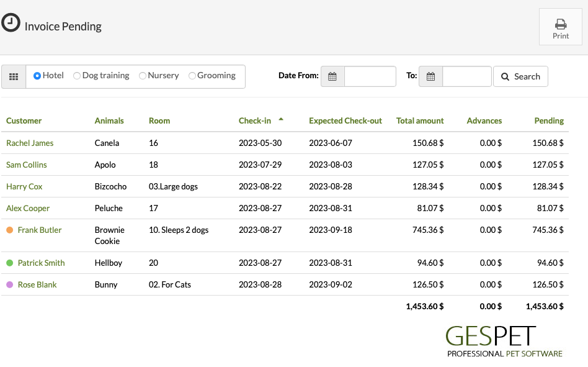Open customer Patrick Smith

(42, 263)
